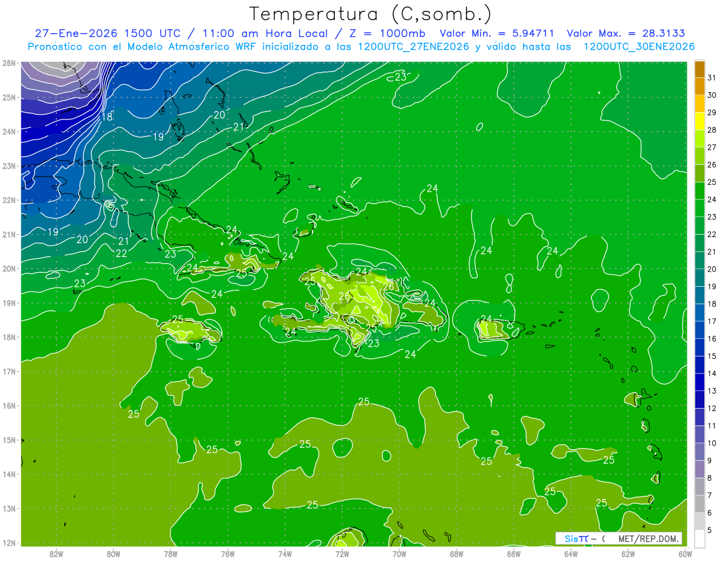This screenshot has height=562, width=728.
Task: Pick the color bar segment between 16 and 17
Action: point(699,330)
